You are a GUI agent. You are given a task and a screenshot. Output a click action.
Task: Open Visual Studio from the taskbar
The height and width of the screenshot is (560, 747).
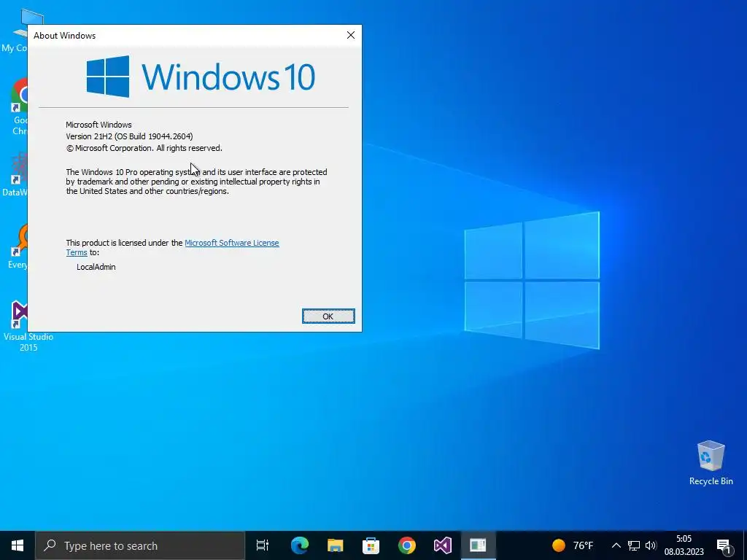tap(443, 545)
